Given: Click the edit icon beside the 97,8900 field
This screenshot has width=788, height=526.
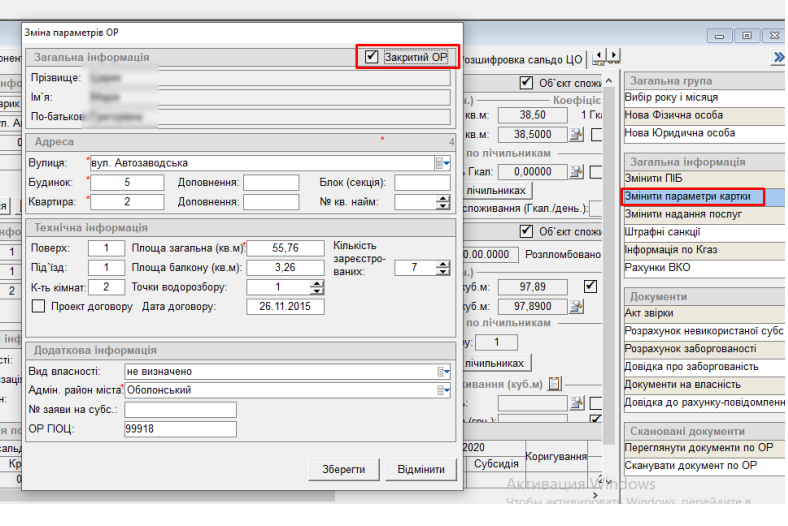Looking at the screenshot, I should [x=576, y=306].
